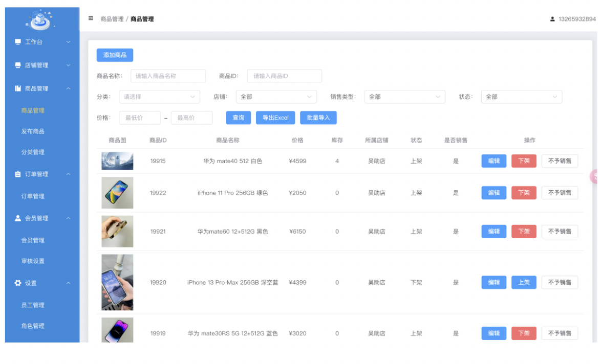Click 不予销售 for product 19919
The height and width of the screenshot is (364, 601).
560,333
